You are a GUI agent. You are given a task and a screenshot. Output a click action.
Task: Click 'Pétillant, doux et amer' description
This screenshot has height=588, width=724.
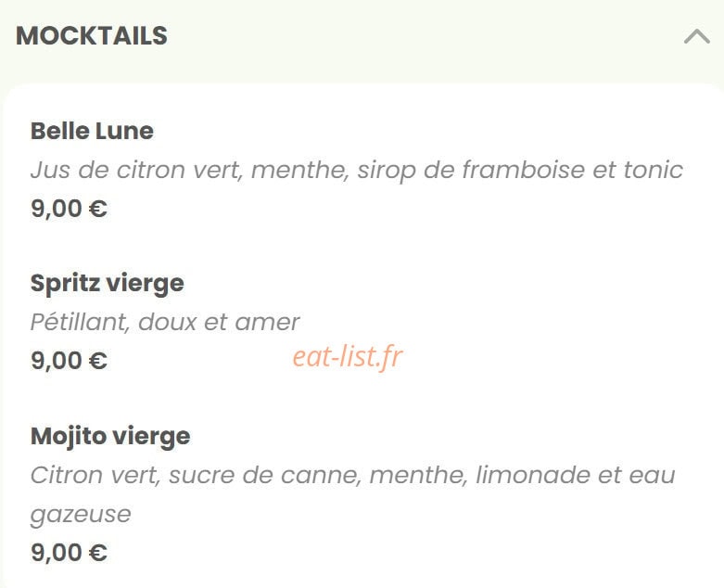coord(165,322)
